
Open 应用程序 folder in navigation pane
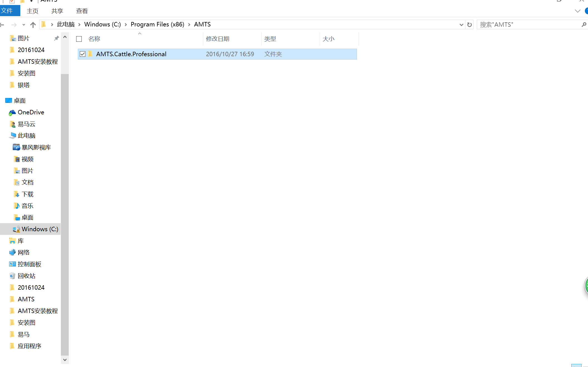click(29, 346)
